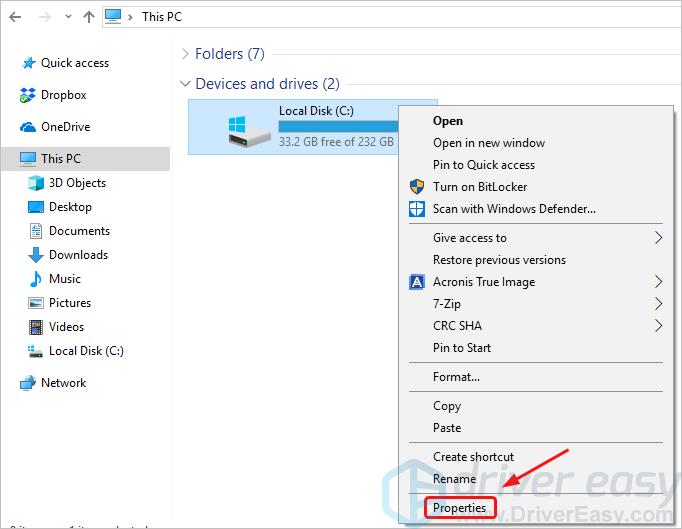Image resolution: width=682 pixels, height=529 pixels.
Task: Expand the Folders (7) group
Action: [x=185, y=53]
